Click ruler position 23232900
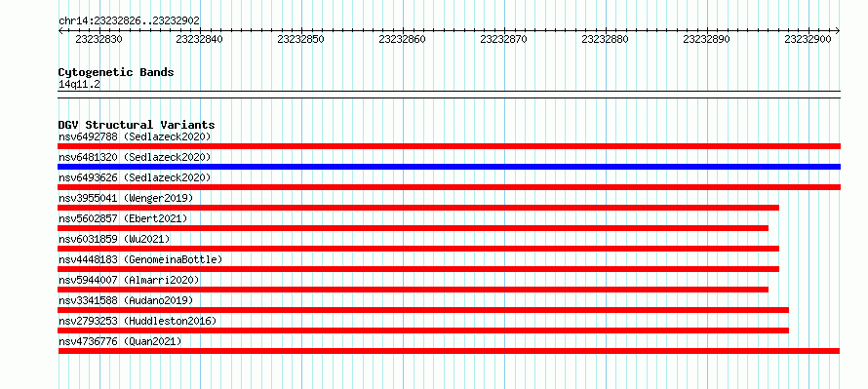The image size is (868, 389). [x=809, y=39]
